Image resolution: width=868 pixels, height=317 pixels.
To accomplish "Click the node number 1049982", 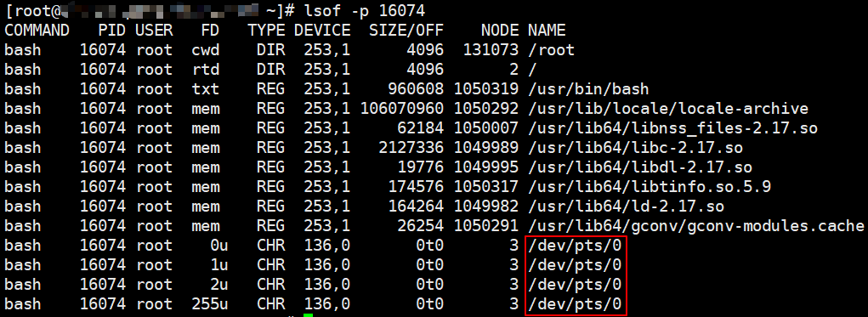I will pos(486,207).
